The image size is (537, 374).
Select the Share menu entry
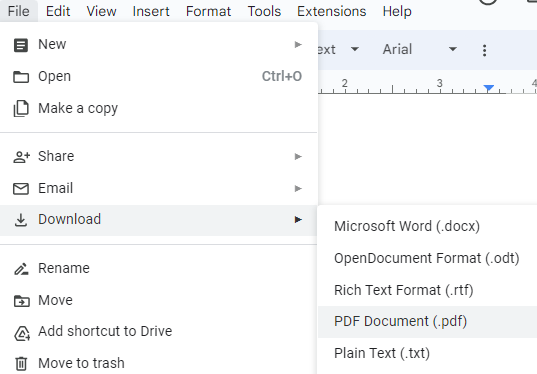point(159,157)
